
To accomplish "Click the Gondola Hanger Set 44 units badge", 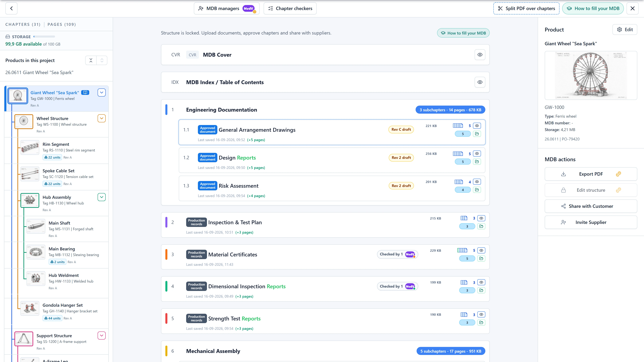I will pos(52,318).
